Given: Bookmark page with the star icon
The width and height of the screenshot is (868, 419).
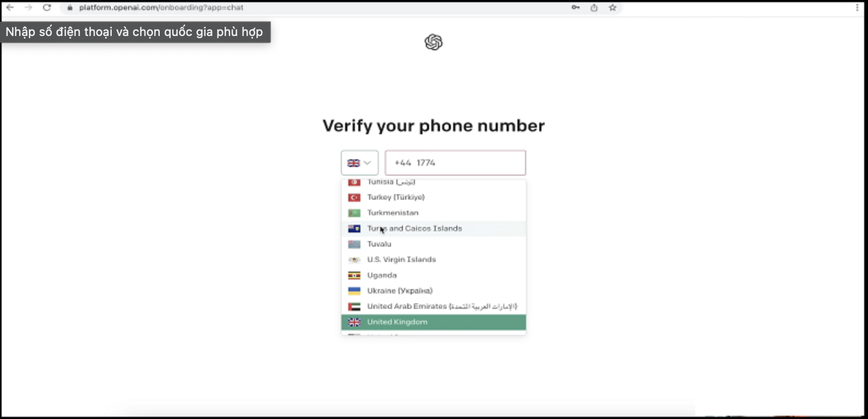Looking at the screenshot, I should 612,8.
